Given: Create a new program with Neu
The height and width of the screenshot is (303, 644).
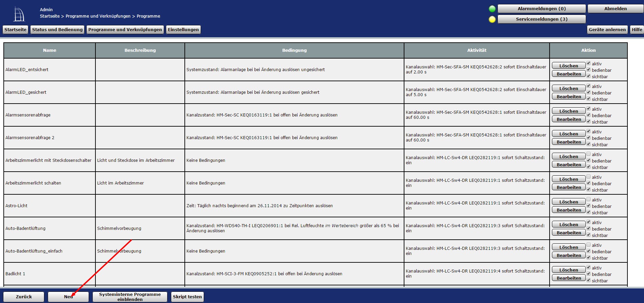Looking at the screenshot, I should (68, 297).
